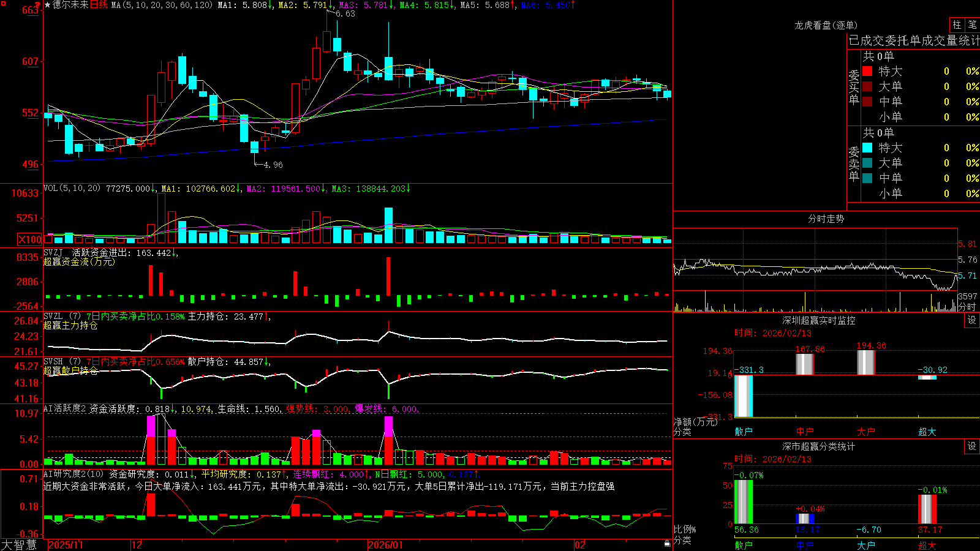Click the lock icon at the bottom of the chart
This screenshot has height=551, width=980.
[x=667, y=544]
